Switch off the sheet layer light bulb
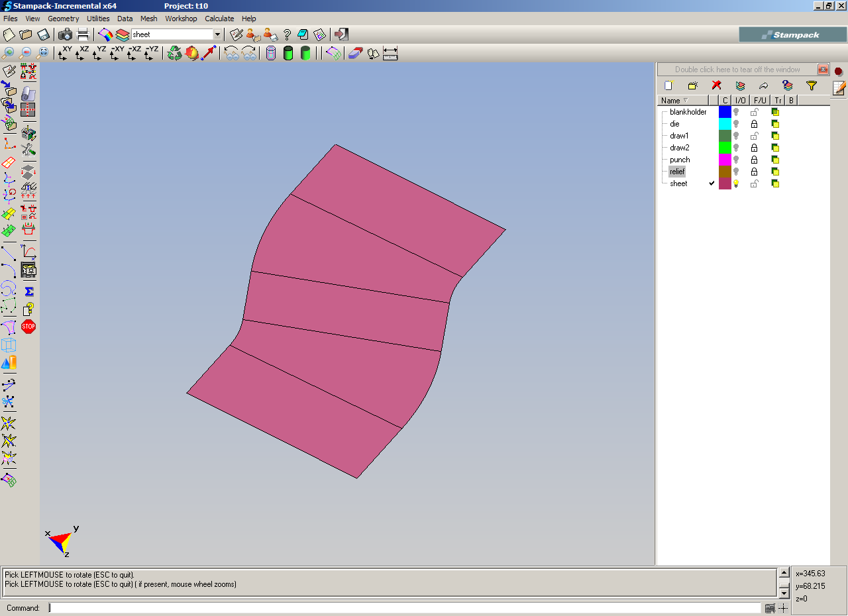Viewport: 848px width, 616px height. coord(736,183)
